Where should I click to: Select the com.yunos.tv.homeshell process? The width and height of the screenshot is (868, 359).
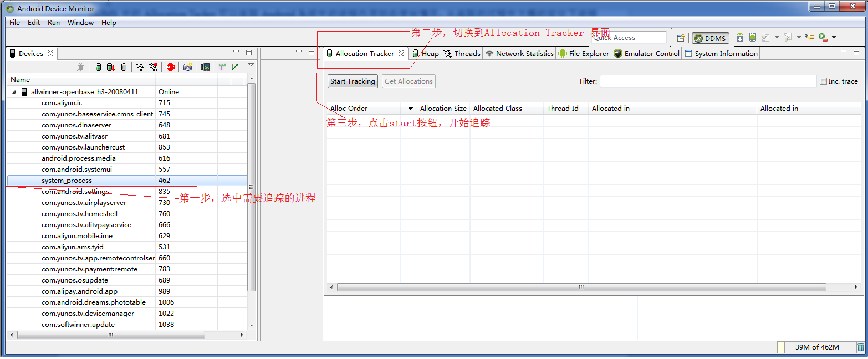coord(126,214)
